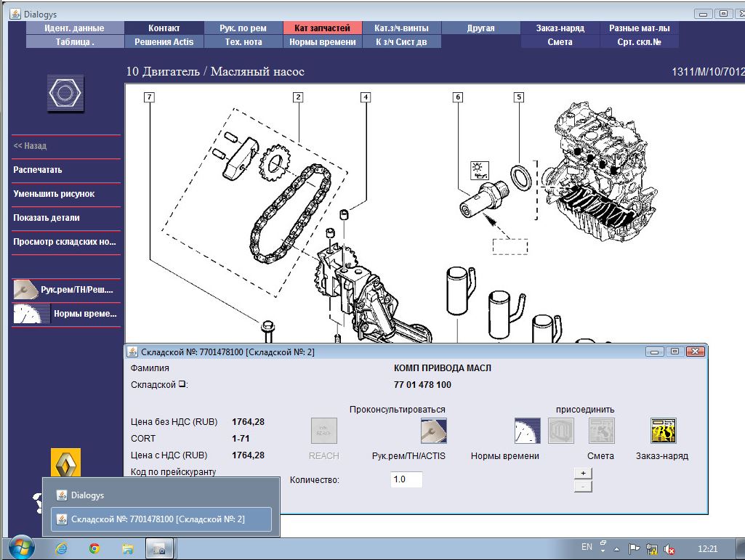
Task: Click the hexagonal nut icon in the sidebar
Action: pos(65,93)
